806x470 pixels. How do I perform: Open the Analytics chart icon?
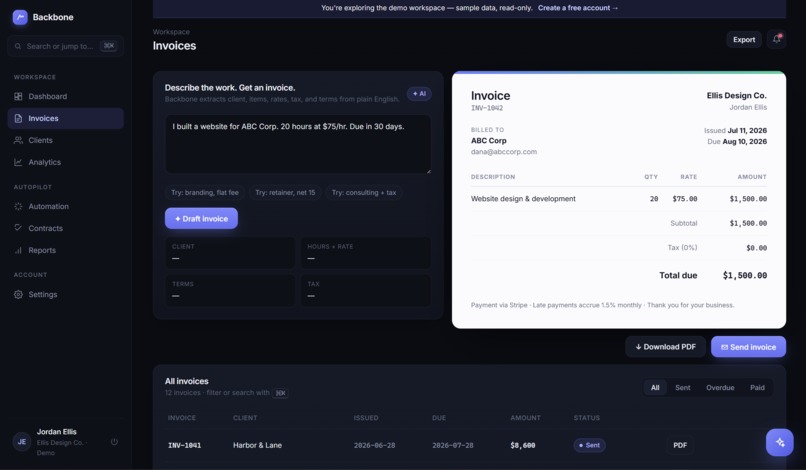coord(18,162)
